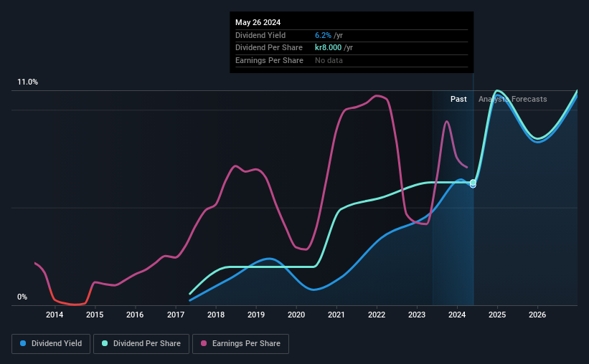Image resolution: width=589 pixels, height=364 pixels.
Task: Click the 2016 x-axis year label
Action: pos(135,315)
